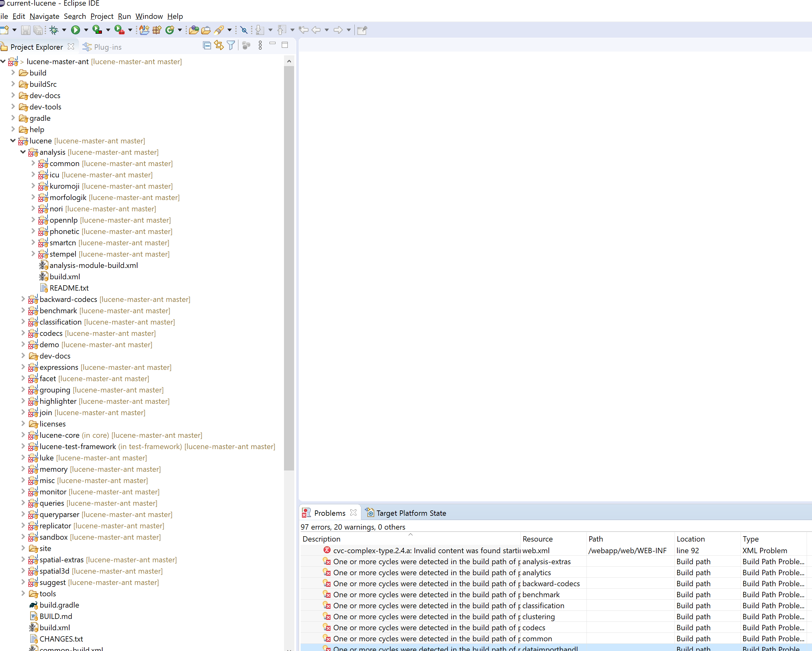Select README.txt in analysis folder
812x651 pixels.
click(x=69, y=288)
